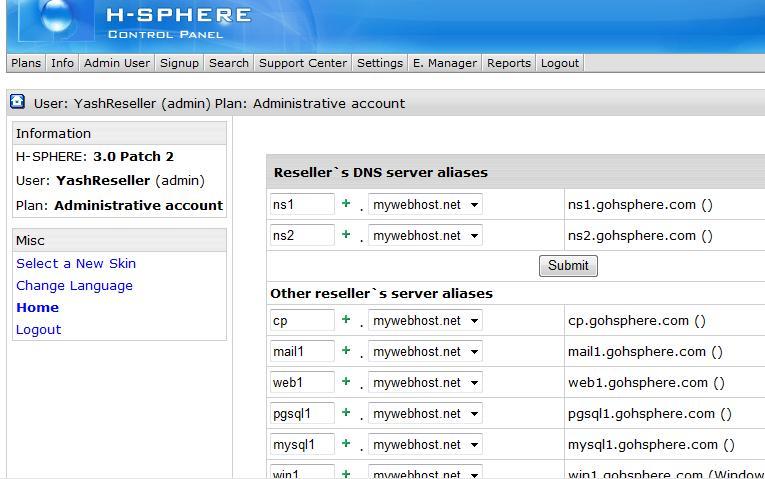Click the Change Language link

pyautogui.click(x=74, y=285)
